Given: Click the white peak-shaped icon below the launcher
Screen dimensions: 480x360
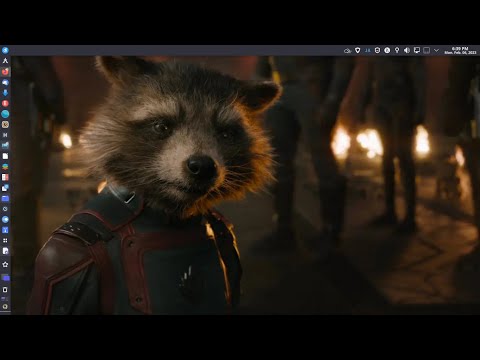Looking at the screenshot, I should click(5, 61).
